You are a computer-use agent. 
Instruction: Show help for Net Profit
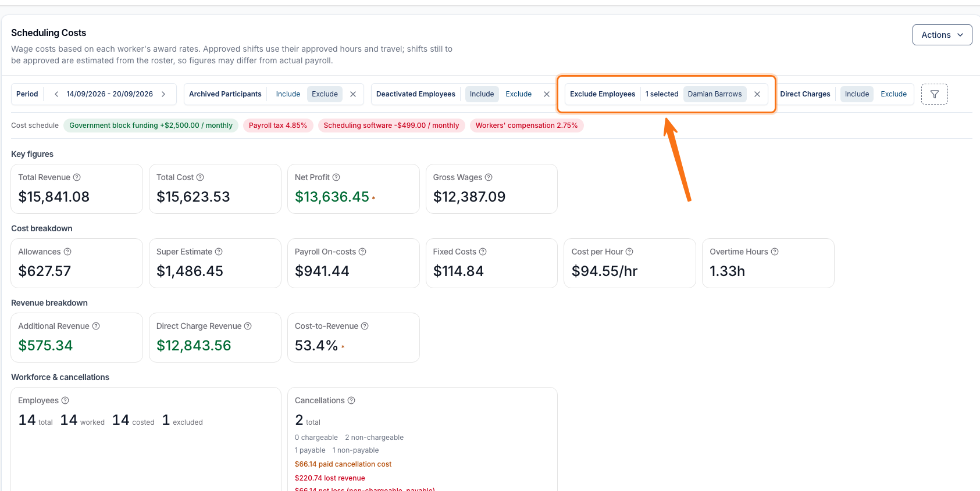pos(336,177)
